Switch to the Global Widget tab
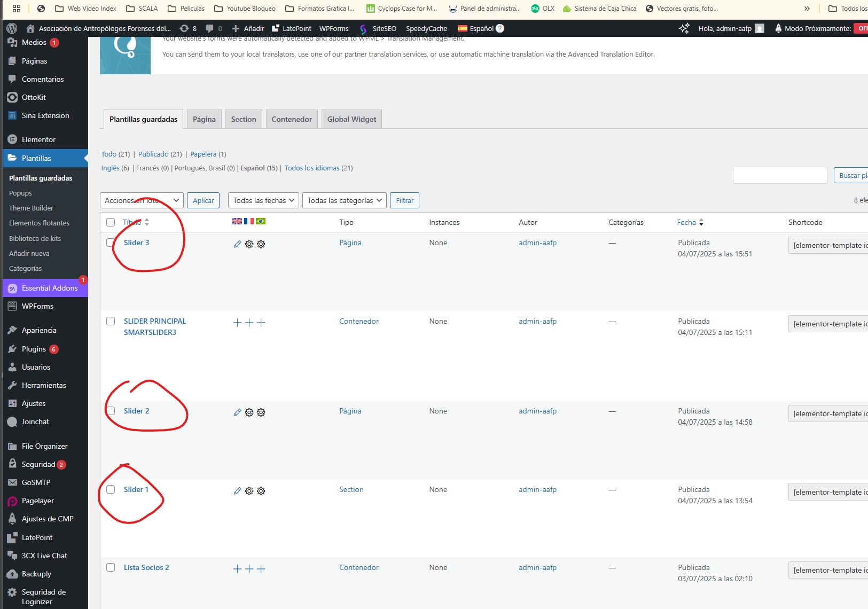Viewport: 868px width, 609px height. [351, 119]
